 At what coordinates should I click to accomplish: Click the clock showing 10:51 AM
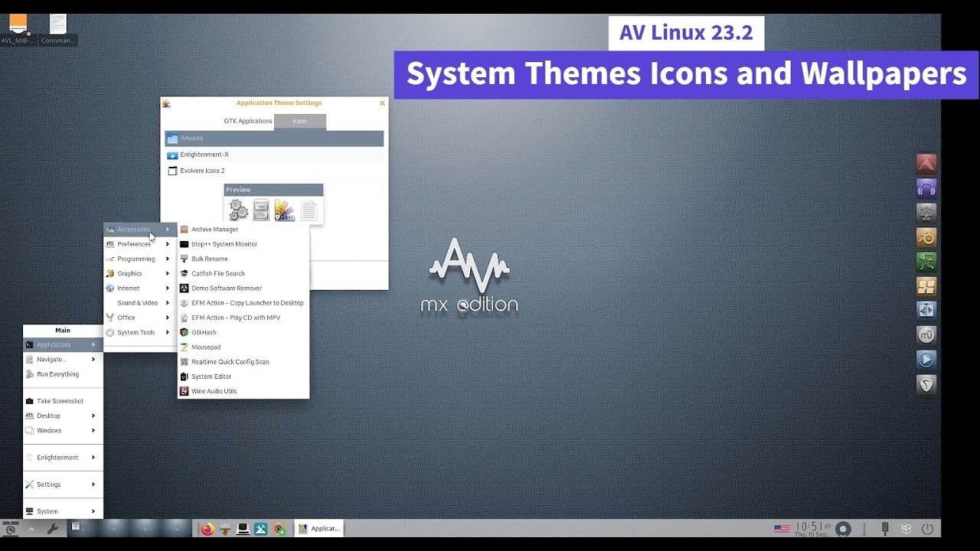tap(813, 529)
